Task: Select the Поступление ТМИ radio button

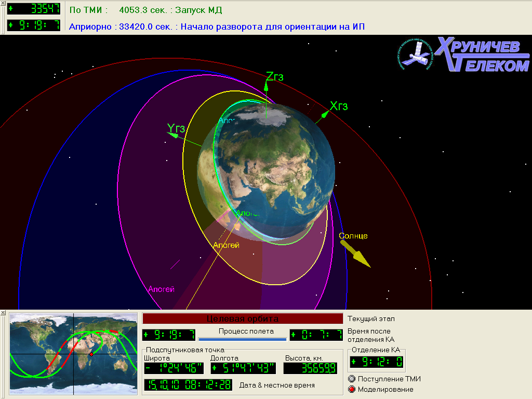Action: tap(352, 379)
